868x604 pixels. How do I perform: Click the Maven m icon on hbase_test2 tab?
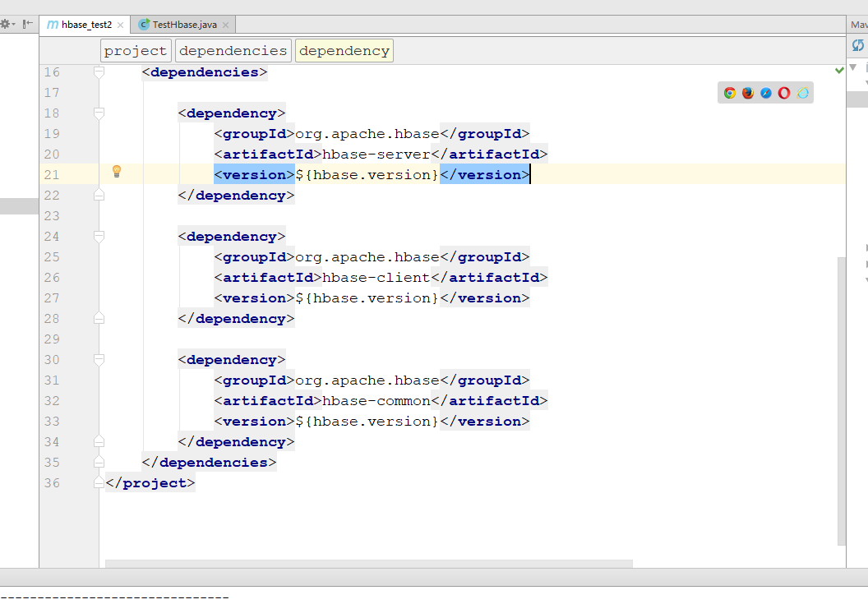tap(53, 25)
